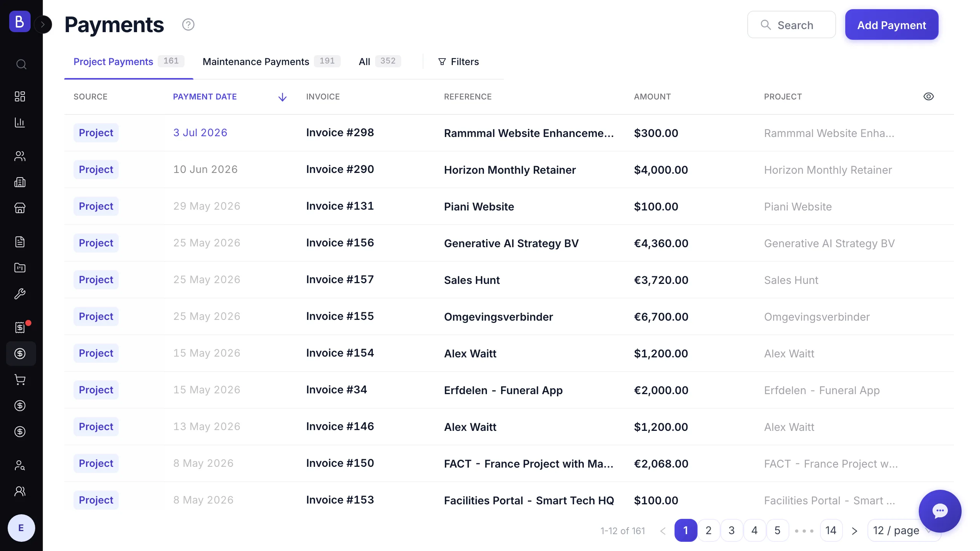
Task: Go to pagination page 5
Action: click(777, 530)
